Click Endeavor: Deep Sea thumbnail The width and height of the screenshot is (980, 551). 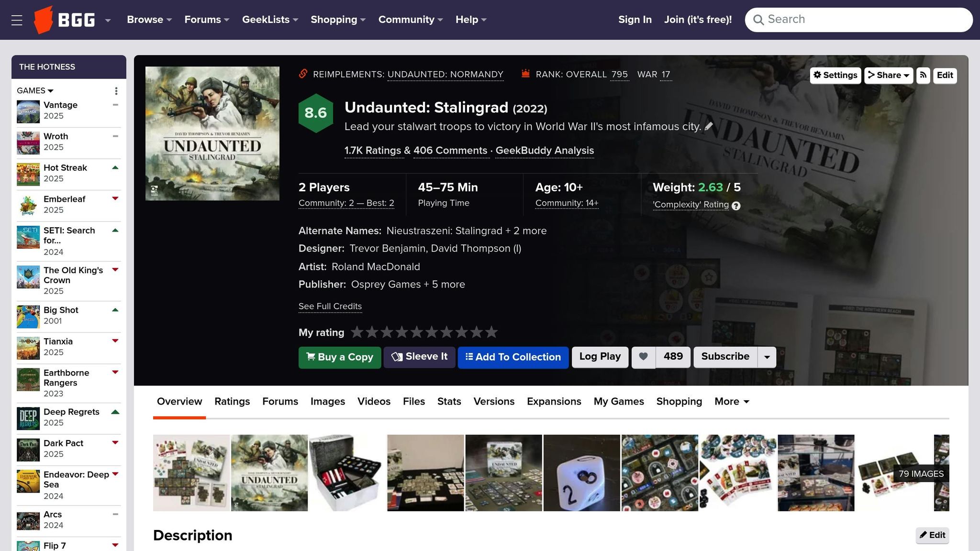point(28,481)
